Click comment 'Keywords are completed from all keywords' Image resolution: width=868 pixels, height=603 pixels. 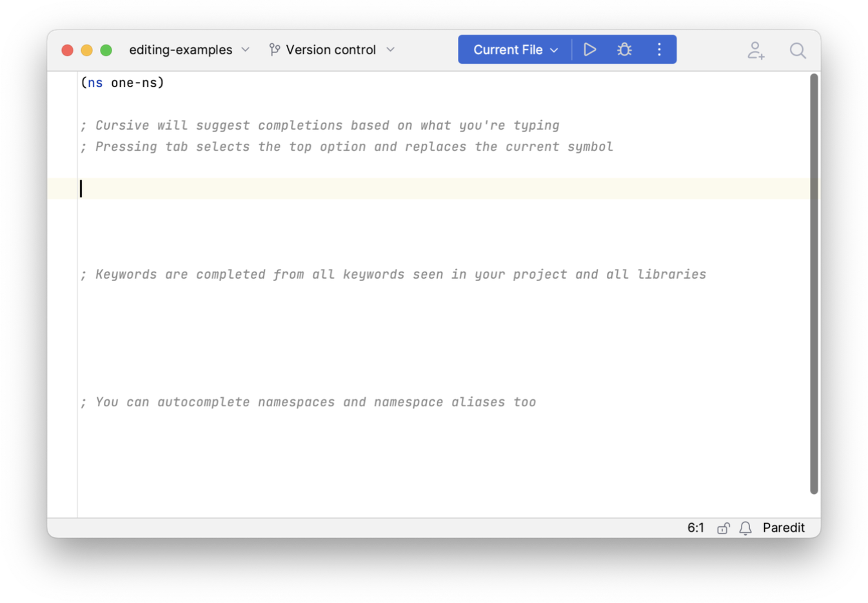click(x=393, y=274)
